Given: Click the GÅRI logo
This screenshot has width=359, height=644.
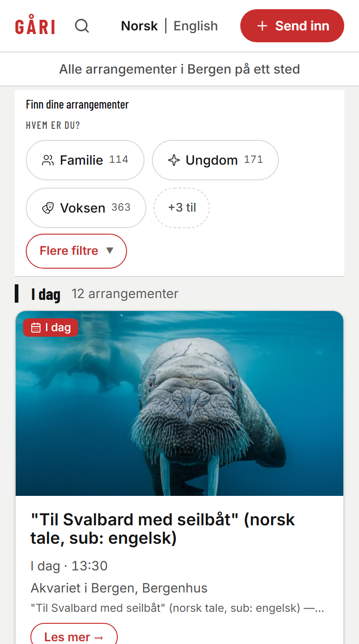Looking at the screenshot, I should (35, 26).
